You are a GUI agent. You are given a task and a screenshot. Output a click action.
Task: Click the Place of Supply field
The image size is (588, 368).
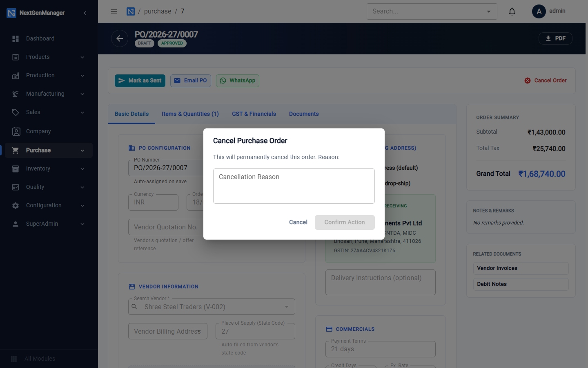255,331
